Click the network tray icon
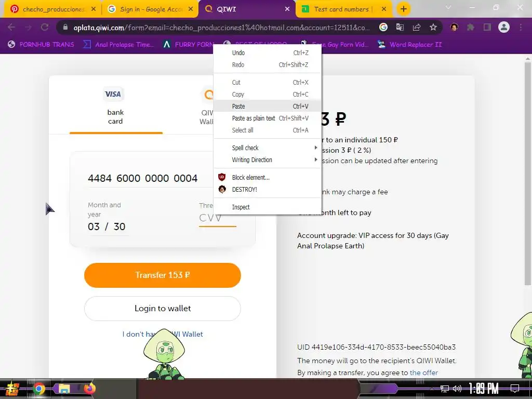 coord(445,389)
